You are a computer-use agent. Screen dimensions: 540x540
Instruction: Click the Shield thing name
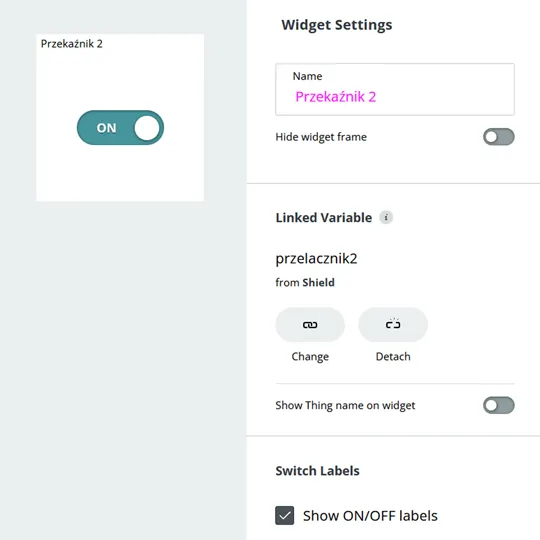click(x=318, y=282)
